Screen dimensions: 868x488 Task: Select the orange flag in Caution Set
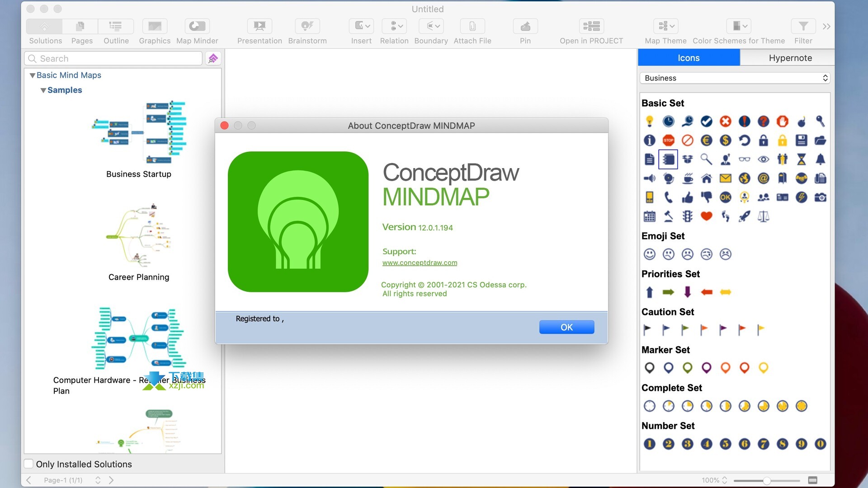[x=704, y=330]
